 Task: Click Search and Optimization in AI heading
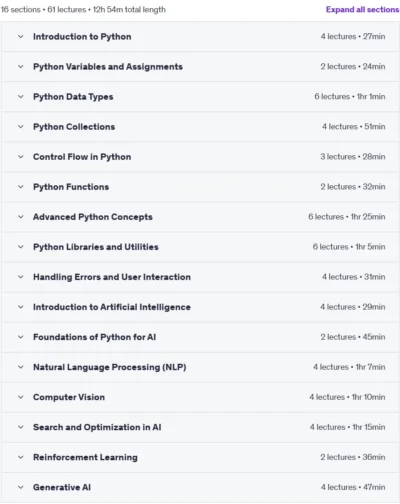(97, 427)
